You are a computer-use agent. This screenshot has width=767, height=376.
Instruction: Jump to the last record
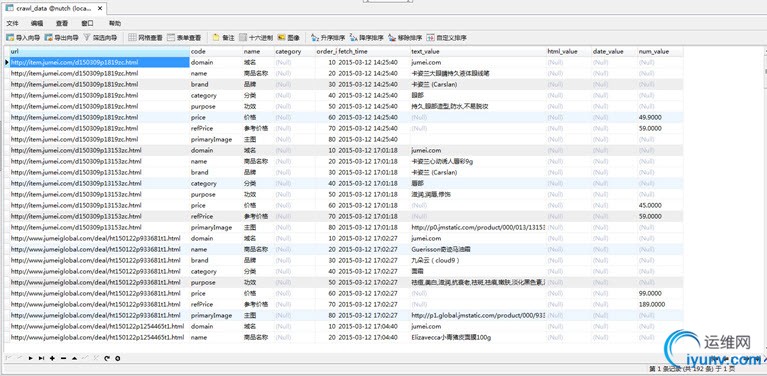coord(41,358)
